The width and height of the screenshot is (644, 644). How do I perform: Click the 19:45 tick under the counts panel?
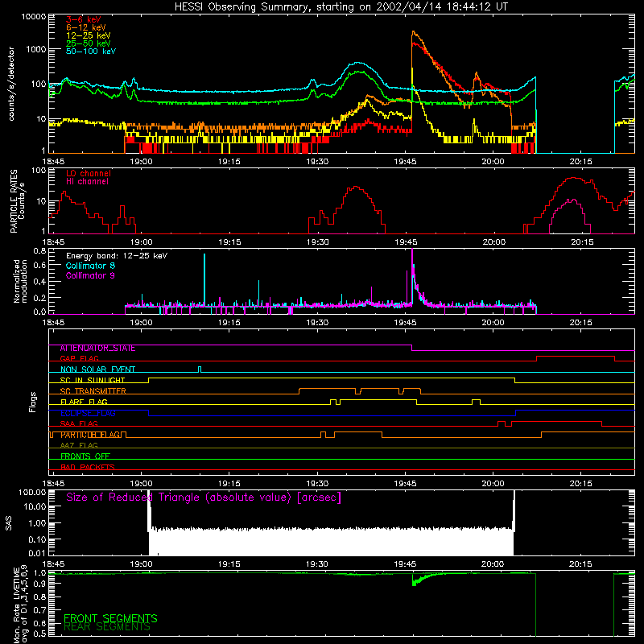click(x=405, y=162)
